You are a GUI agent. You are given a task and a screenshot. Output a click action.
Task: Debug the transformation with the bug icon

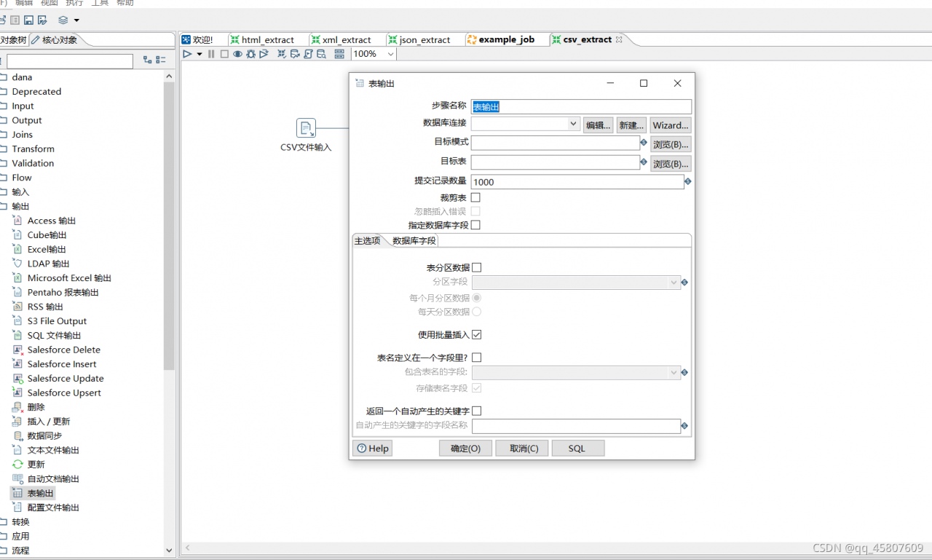click(x=250, y=54)
